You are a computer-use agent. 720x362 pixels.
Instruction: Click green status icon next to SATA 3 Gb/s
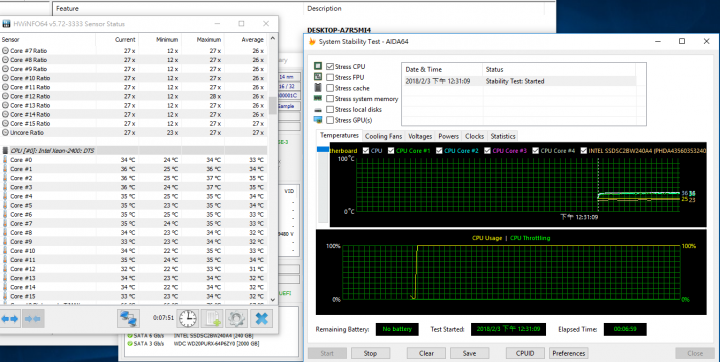pyautogui.click(x=130, y=343)
